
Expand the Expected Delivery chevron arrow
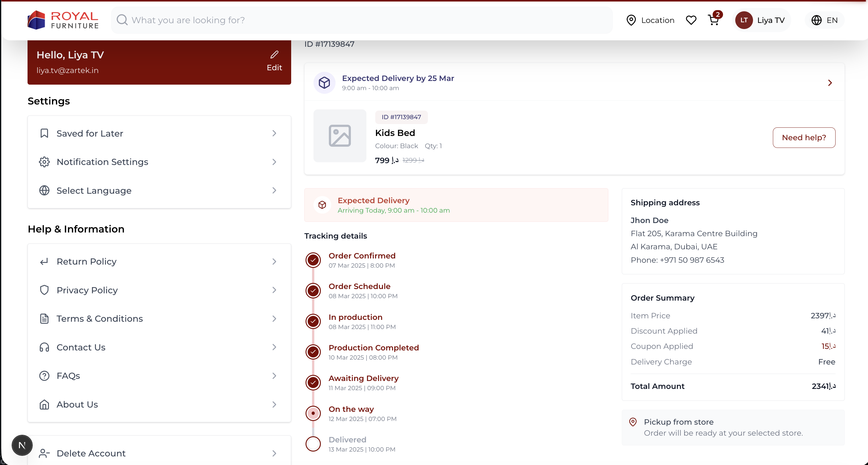click(829, 83)
